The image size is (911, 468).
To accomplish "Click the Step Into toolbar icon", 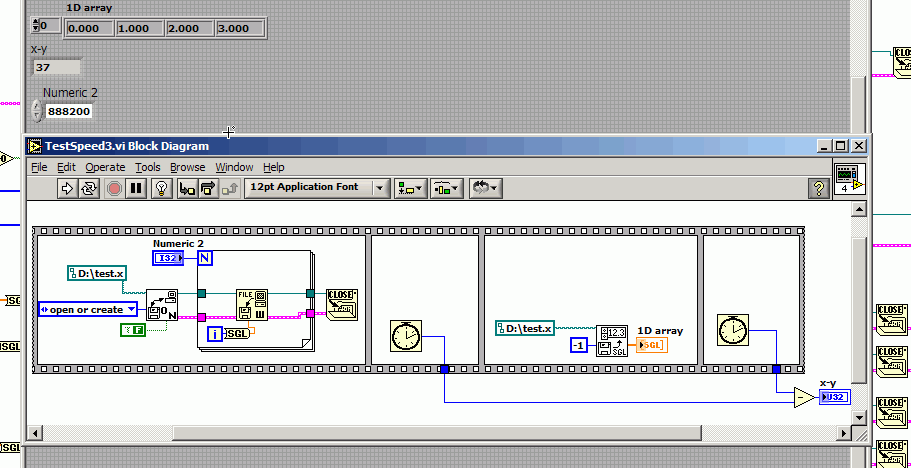I will pyautogui.click(x=186, y=187).
